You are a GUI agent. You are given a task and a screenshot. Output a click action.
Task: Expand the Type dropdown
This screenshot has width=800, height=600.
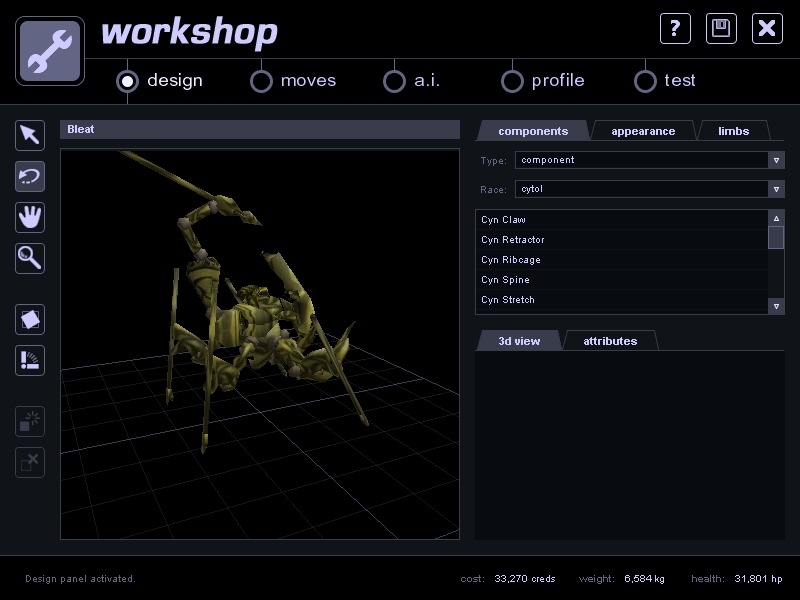(x=776, y=160)
